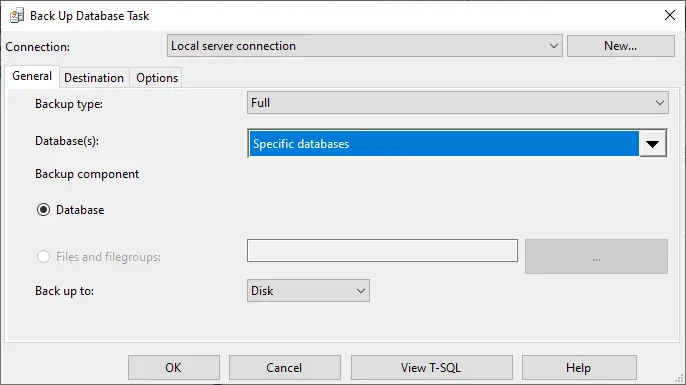Click the ellipsis browse button
This screenshot has width=686, height=385.
pos(596,256)
